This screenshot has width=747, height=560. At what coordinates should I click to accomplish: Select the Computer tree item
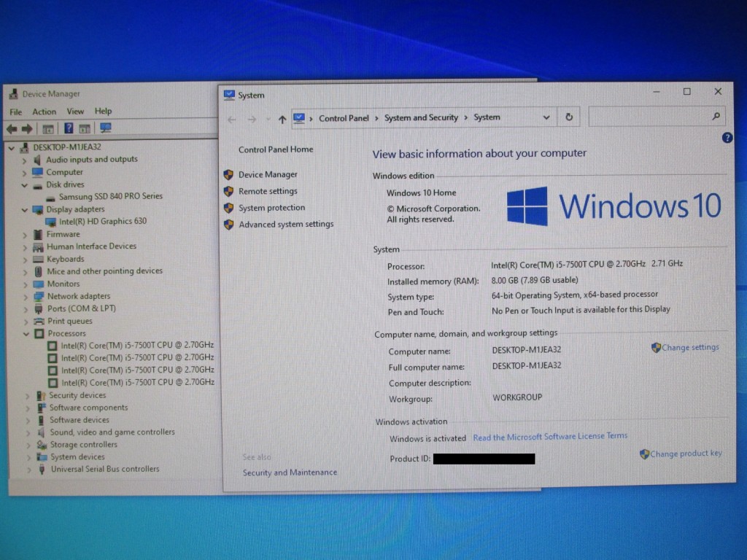pyautogui.click(x=64, y=172)
